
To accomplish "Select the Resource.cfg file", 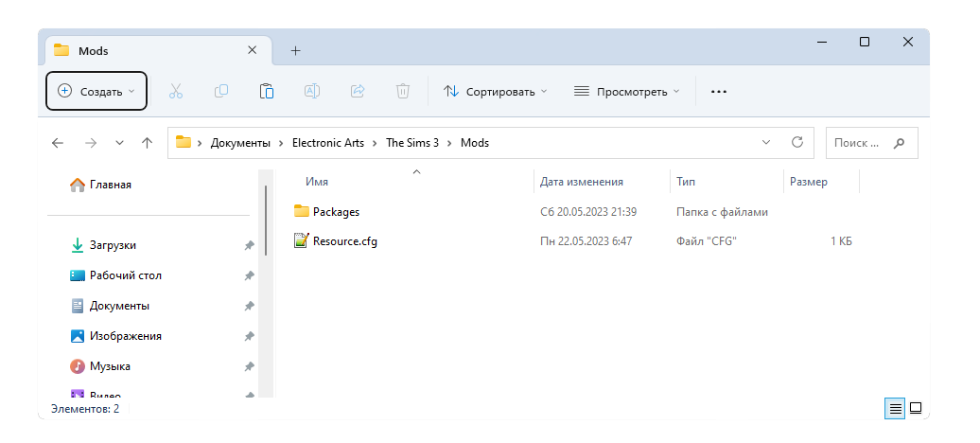I will click(344, 241).
